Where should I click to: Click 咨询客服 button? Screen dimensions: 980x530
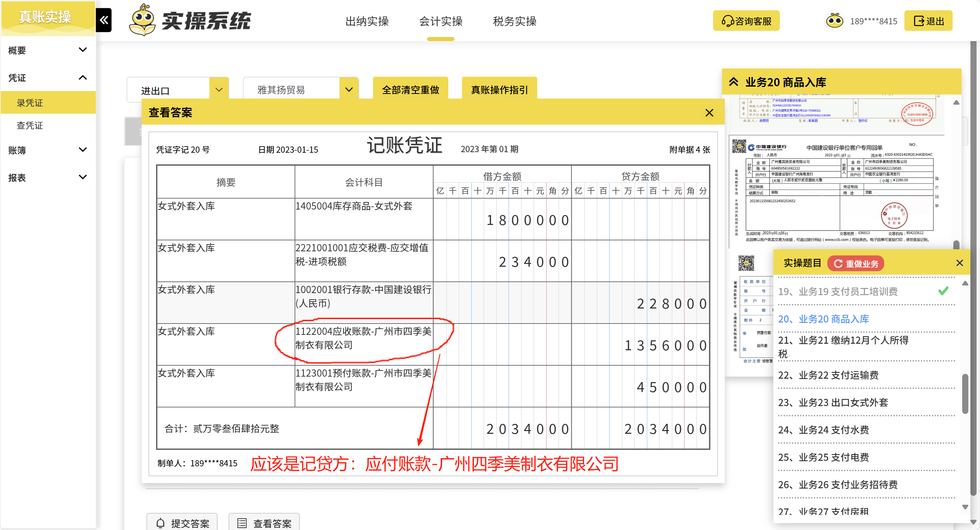pos(746,21)
